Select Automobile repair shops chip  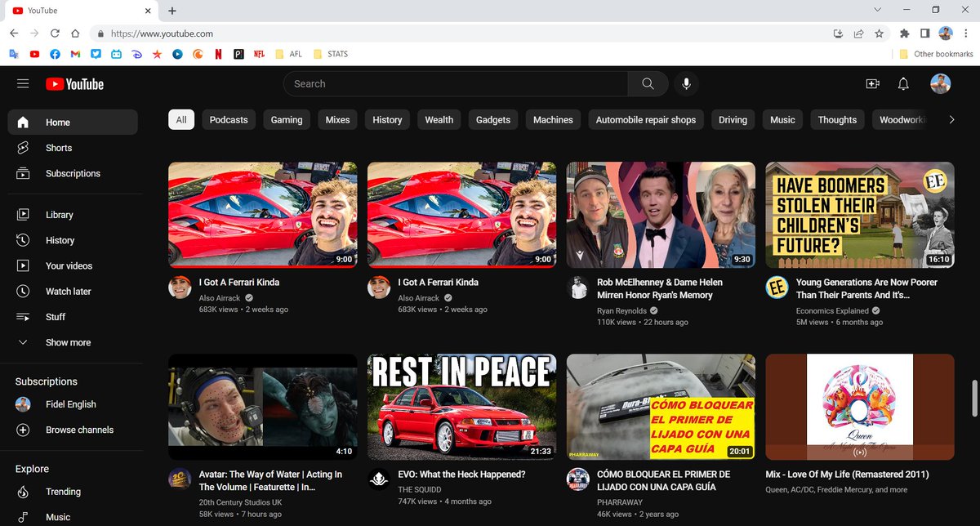click(646, 119)
